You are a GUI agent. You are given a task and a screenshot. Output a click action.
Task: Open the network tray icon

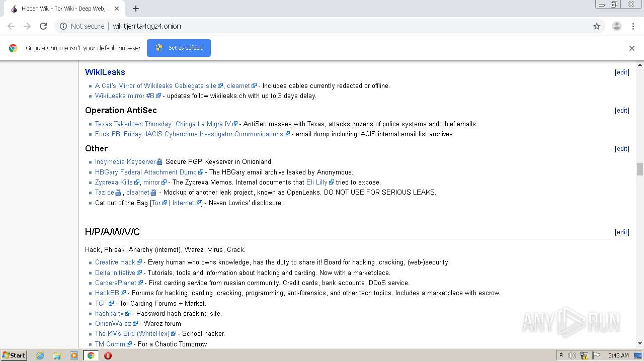coord(584,355)
